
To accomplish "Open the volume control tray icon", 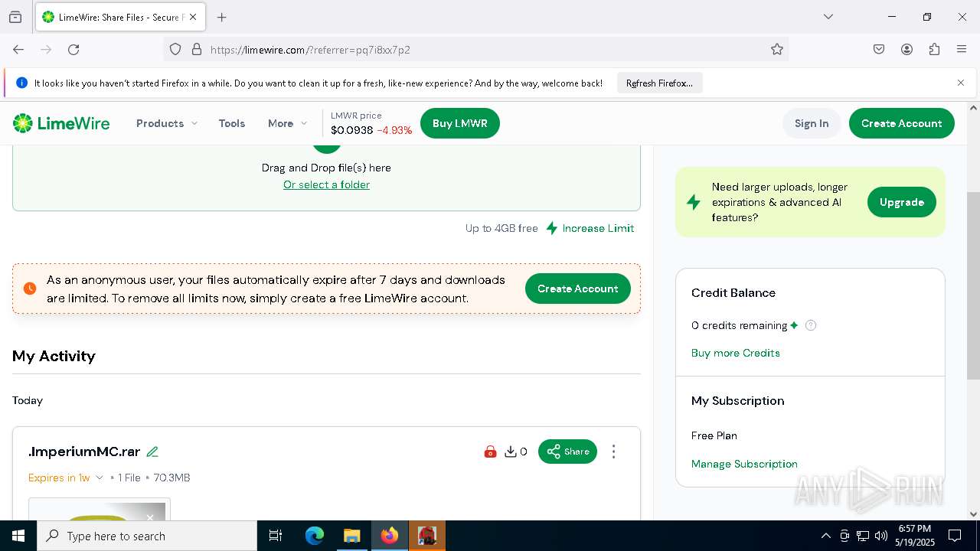I will click(x=881, y=536).
